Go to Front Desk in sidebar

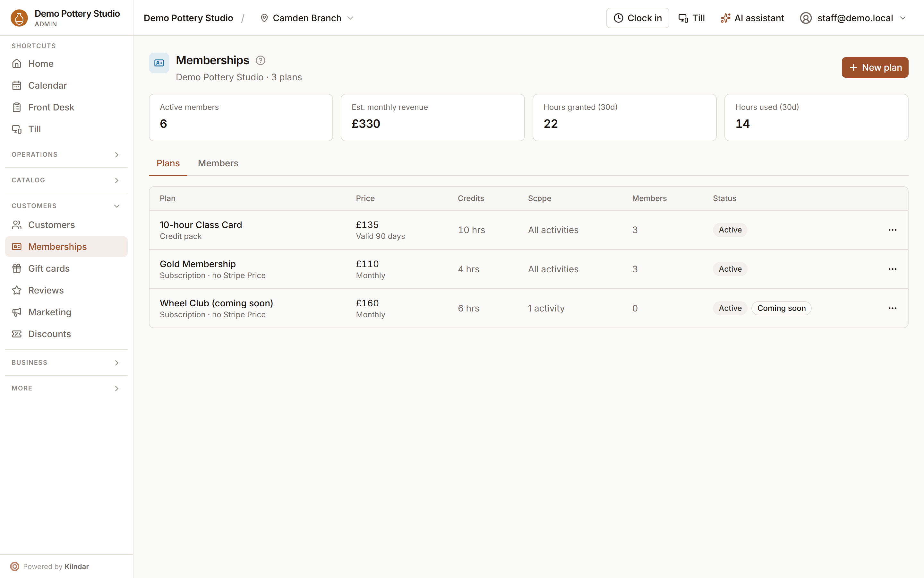[66, 107]
